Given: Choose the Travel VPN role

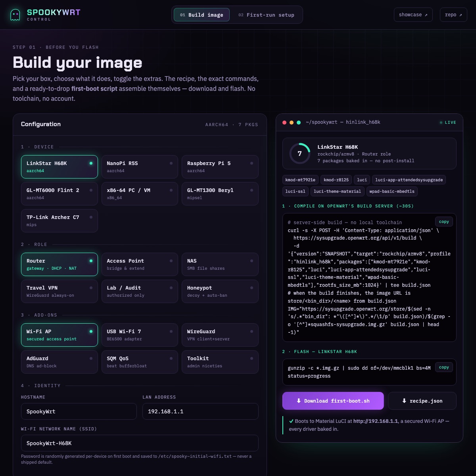Looking at the screenshot, I should point(59,291).
